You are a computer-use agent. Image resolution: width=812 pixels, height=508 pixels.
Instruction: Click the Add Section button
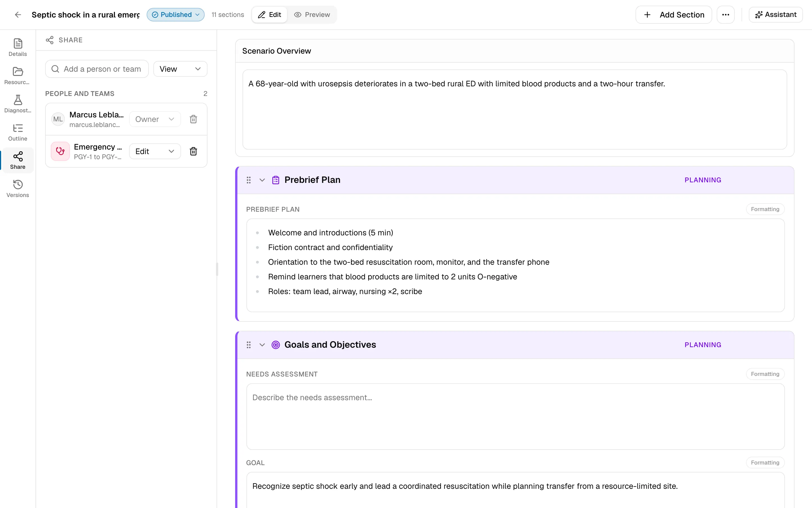673,14
